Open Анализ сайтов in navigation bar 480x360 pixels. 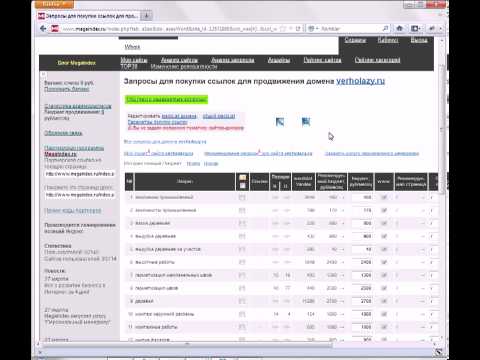click(179, 60)
